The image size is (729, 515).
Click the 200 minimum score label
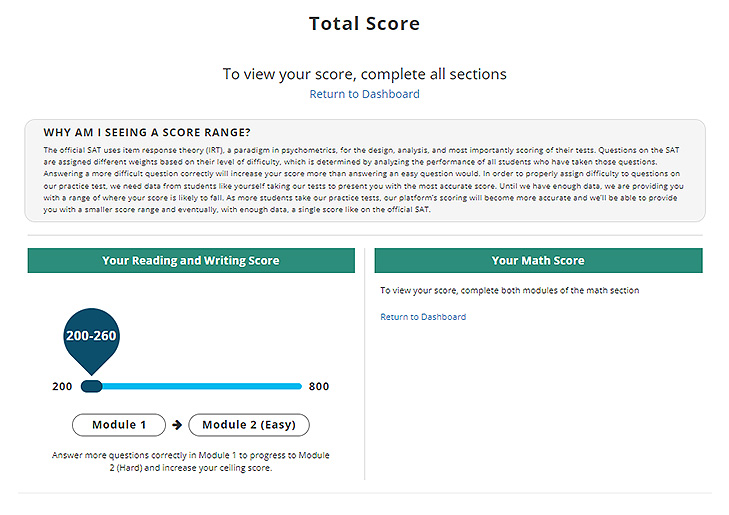coord(62,386)
